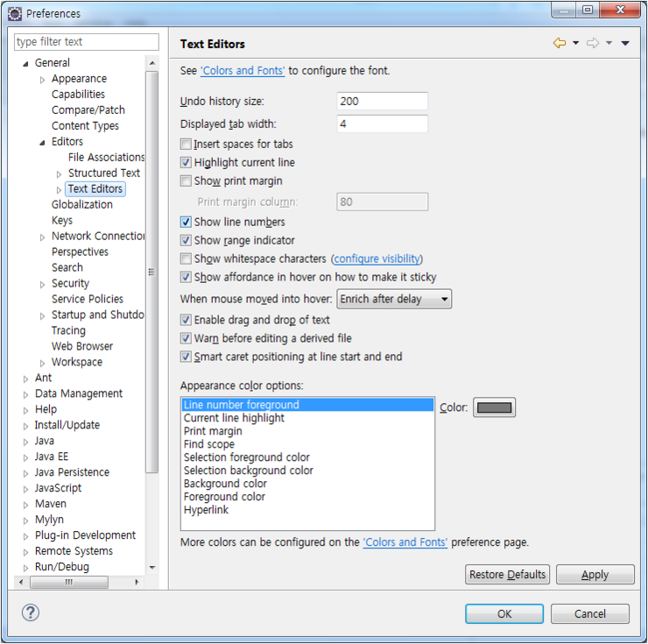Click the forward navigation arrow icon

pos(593,43)
